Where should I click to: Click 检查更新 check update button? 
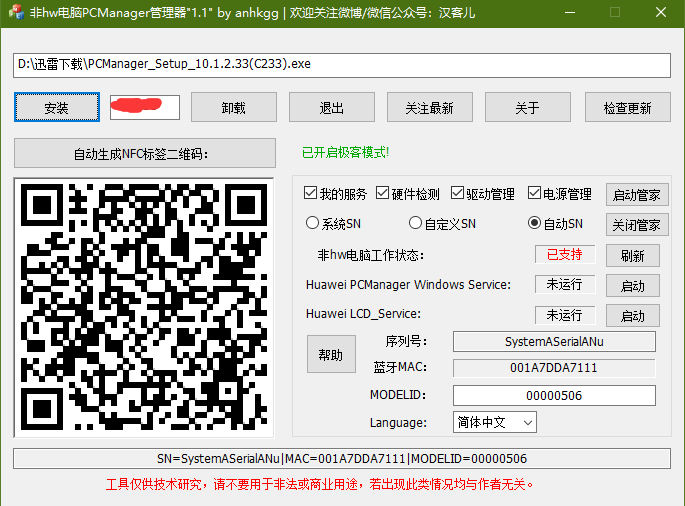(628, 107)
